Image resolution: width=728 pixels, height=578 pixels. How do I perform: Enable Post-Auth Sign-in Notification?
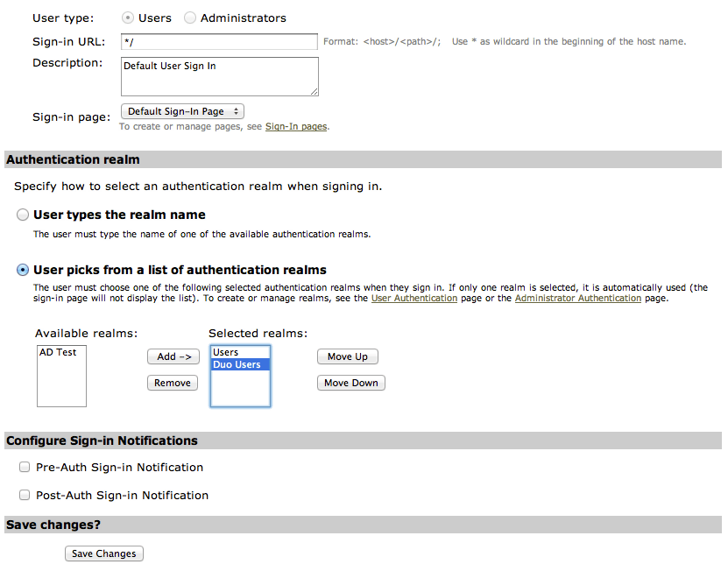point(25,494)
